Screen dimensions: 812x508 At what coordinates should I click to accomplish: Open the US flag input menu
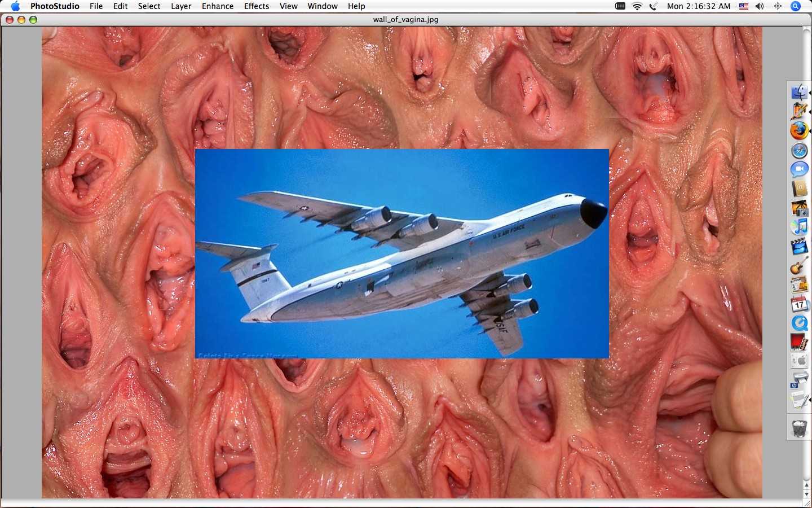pyautogui.click(x=744, y=6)
